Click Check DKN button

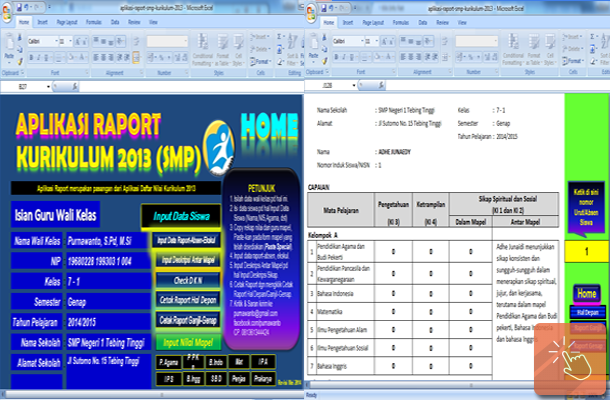click(x=188, y=280)
